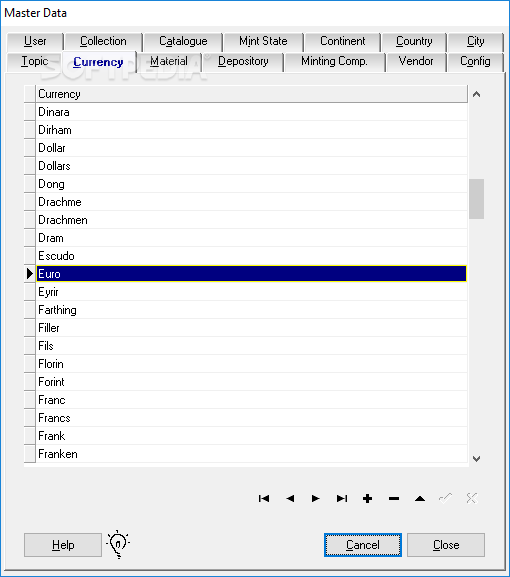510x577 pixels.
Task: Select the Currency tab
Action: 98,62
